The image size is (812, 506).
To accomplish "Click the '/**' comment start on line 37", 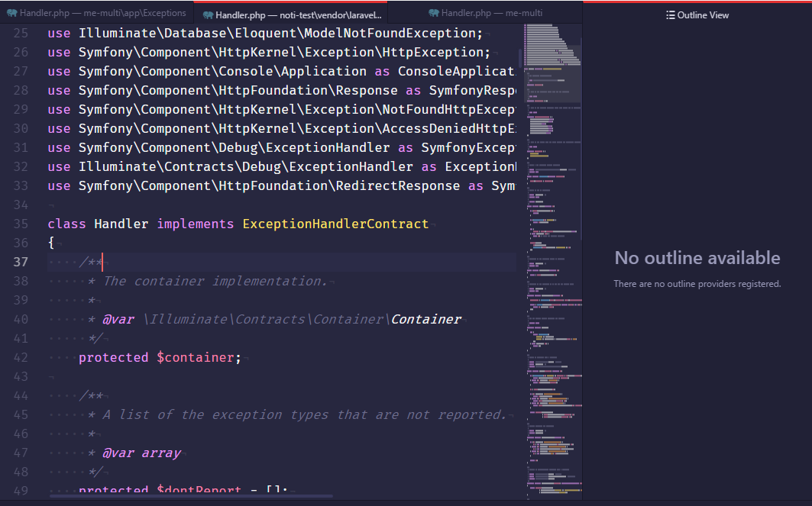I will 91,263.
